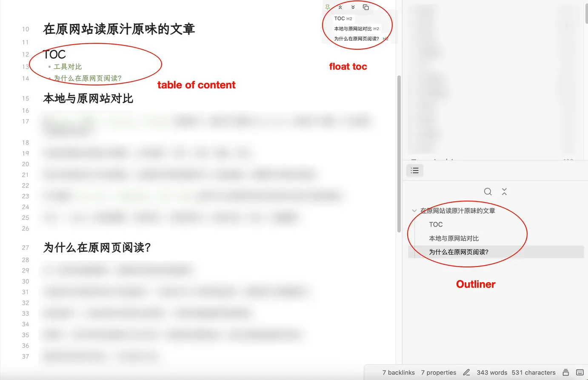This screenshot has width=588, height=380.
Task: Toggle editing mode with pencil icon
Action: click(467, 372)
